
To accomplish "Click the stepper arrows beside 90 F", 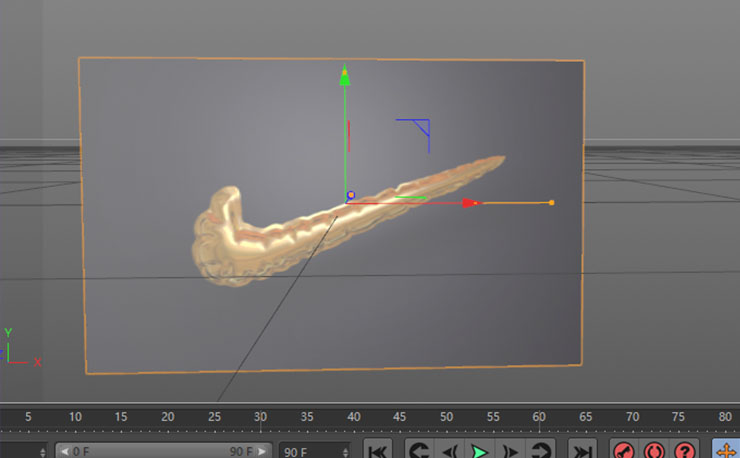I will (345, 452).
